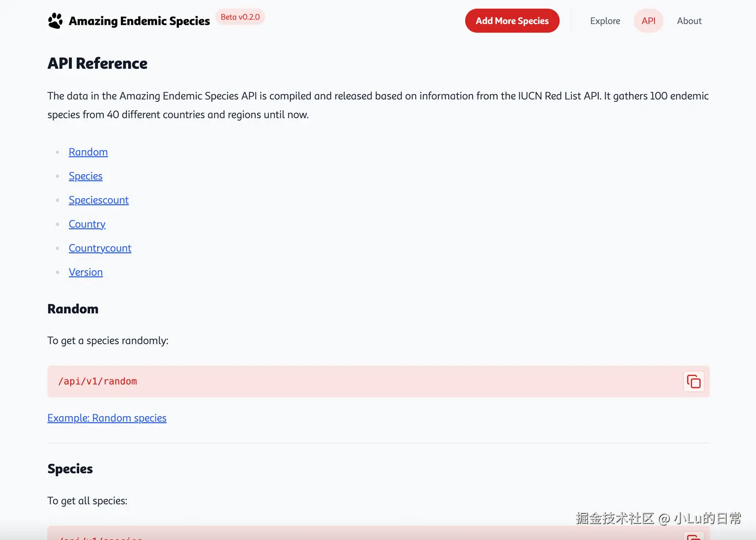The image size is (756, 540).
Task: Open the About nav item
Action: coord(689,21)
